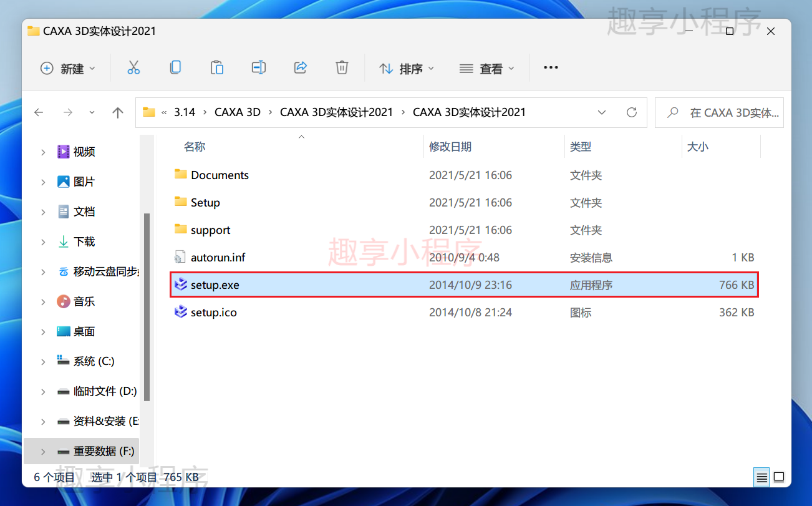
Task: Click the first CAXA 3D实体设计2021 breadcrumb
Action: 337,112
